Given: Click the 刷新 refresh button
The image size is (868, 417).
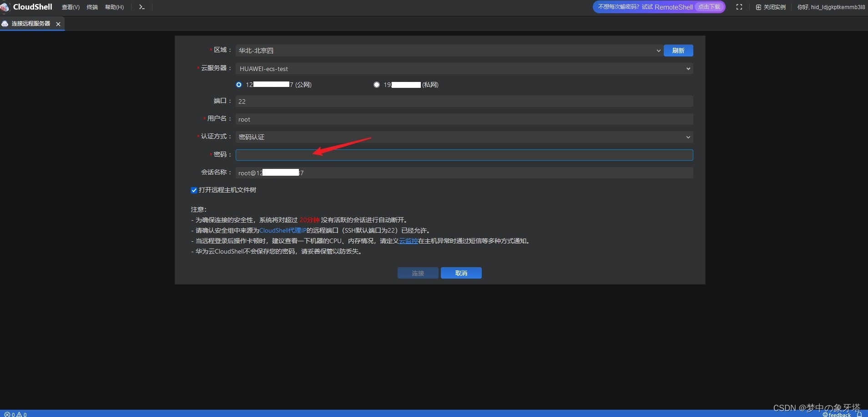Looking at the screenshot, I should (678, 51).
